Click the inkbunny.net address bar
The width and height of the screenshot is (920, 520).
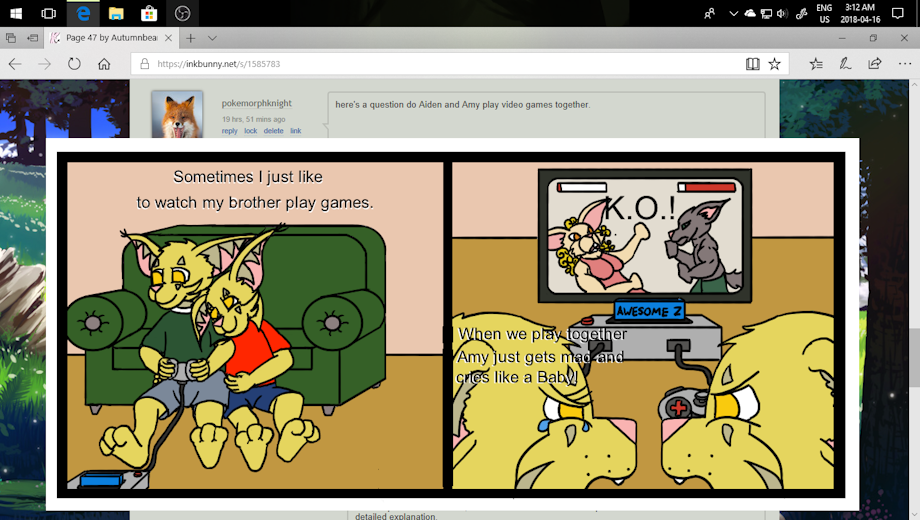(x=440, y=64)
